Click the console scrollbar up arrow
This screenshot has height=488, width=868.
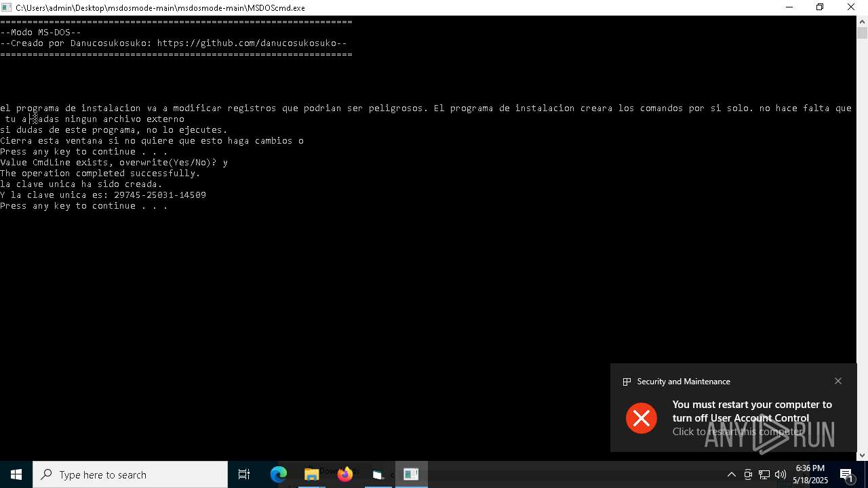(862, 21)
